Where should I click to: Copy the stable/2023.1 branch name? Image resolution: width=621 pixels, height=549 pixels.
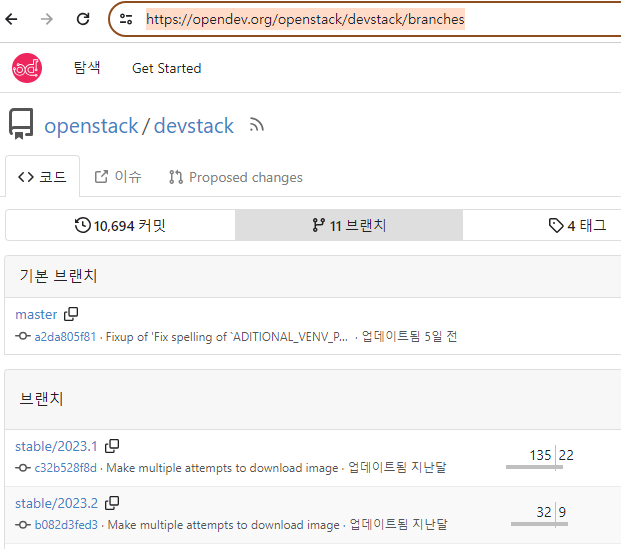pos(112,446)
